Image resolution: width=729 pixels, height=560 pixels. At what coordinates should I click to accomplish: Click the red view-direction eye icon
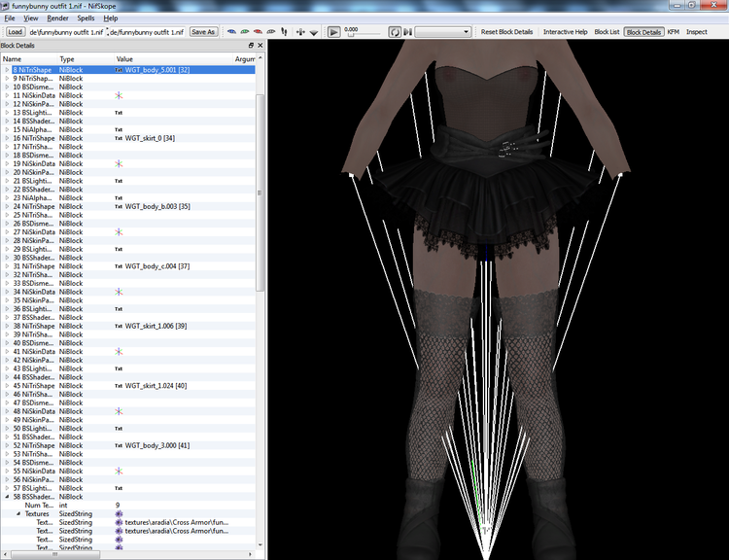pyautogui.click(x=258, y=32)
